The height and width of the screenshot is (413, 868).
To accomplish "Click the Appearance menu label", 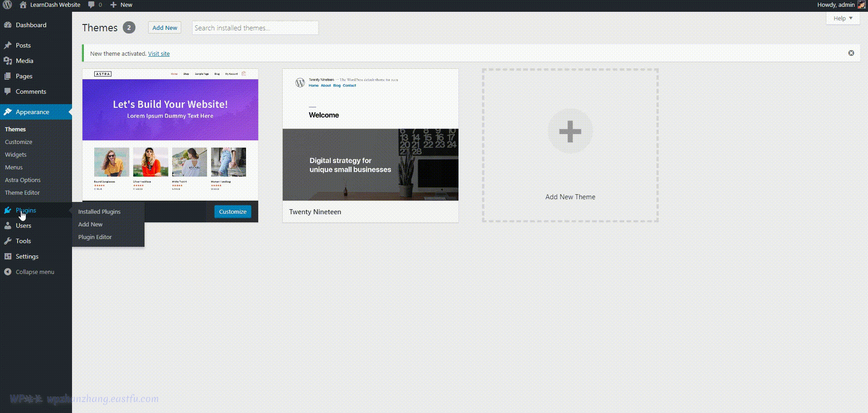I will tap(33, 112).
